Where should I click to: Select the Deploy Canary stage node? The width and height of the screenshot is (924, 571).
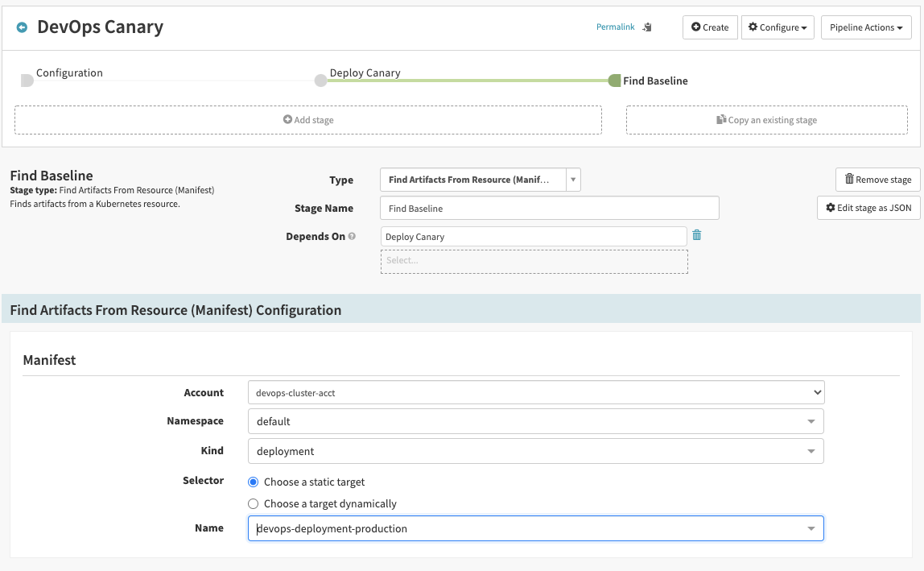321,80
